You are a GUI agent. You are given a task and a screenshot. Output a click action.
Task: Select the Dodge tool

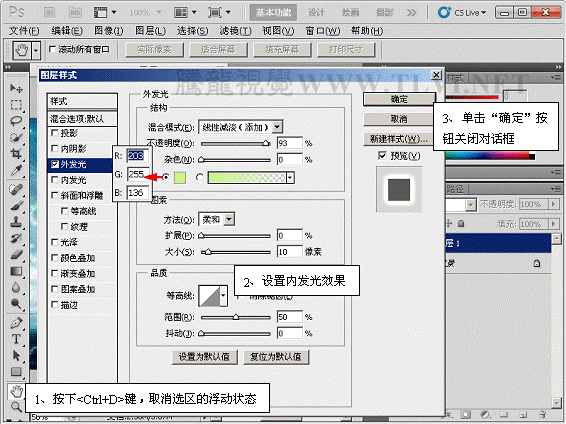16,304
